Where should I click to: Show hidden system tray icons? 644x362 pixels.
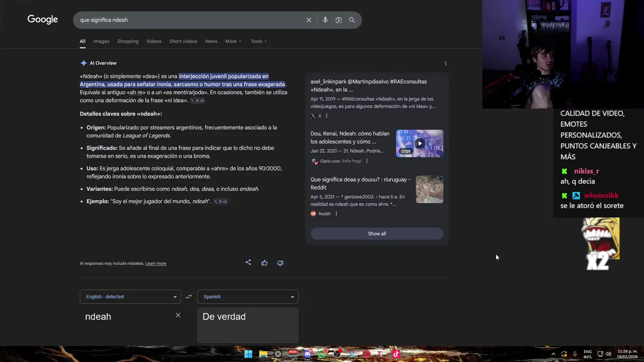(x=553, y=354)
